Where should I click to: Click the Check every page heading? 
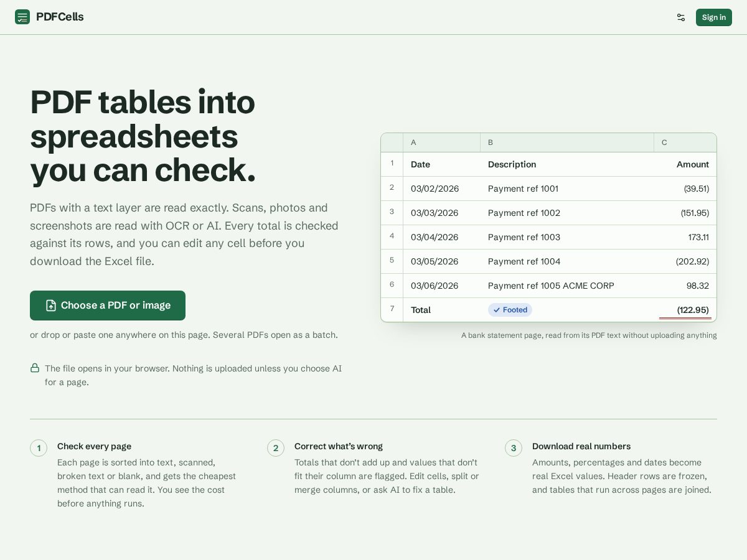pyautogui.click(x=94, y=446)
